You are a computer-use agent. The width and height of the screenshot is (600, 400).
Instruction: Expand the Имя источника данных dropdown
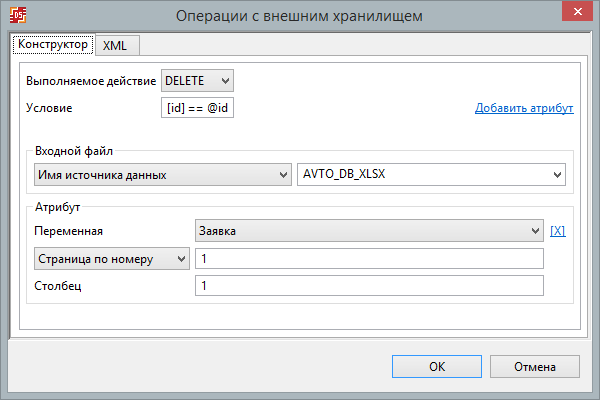tap(163, 175)
